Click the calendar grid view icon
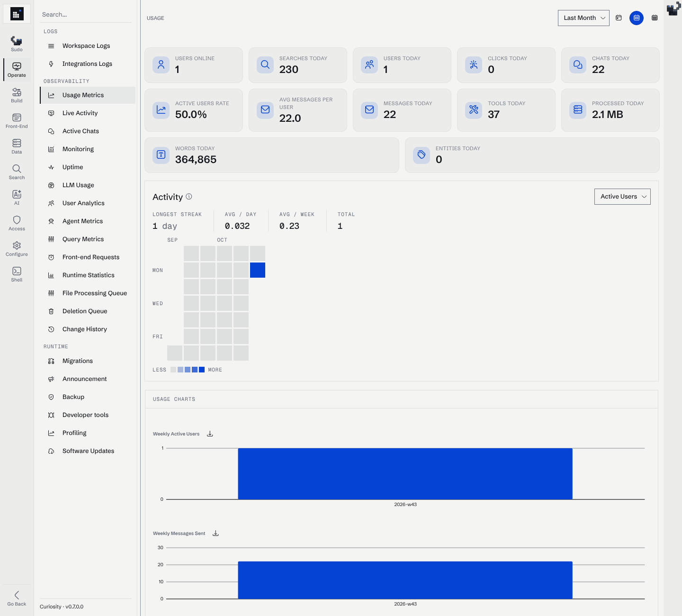The height and width of the screenshot is (616, 682). pos(655,18)
